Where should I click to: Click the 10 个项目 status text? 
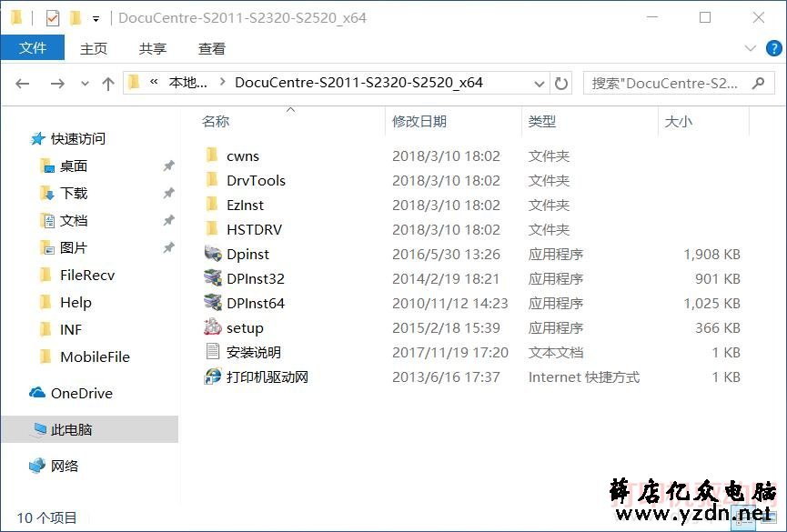(x=46, y=517)
